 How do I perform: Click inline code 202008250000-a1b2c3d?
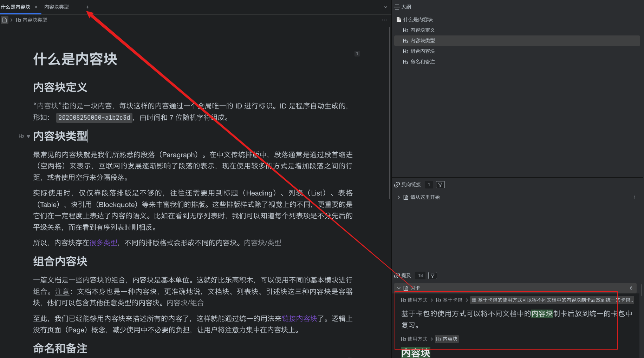[x=94, y=118]
